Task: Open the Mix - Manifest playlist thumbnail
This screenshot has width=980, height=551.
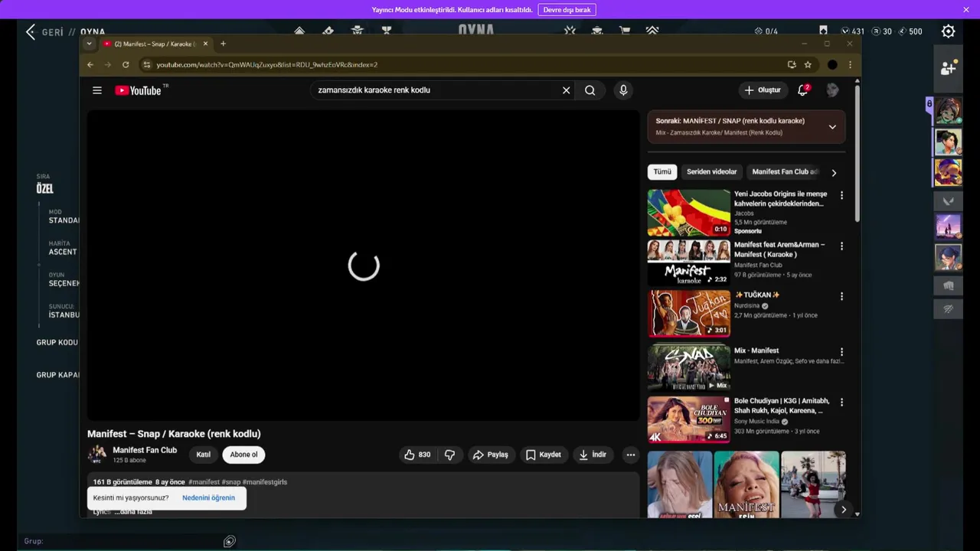Action: point(689,367)
